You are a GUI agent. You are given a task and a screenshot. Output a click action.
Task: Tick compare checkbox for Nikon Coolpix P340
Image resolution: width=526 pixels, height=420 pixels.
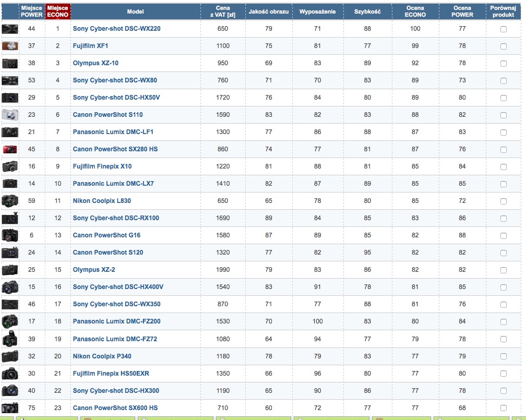[x=503, y=356]
